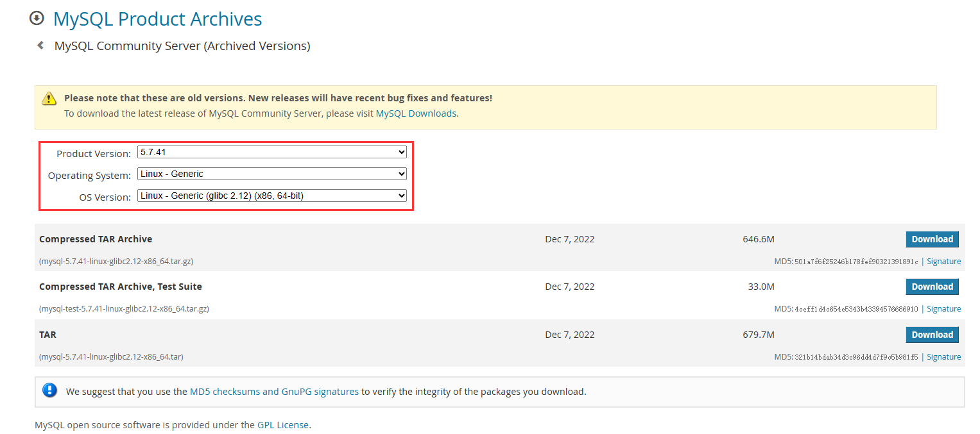Click the 679.7M file size
Image resolution: width=980 pixels, height=434 pixels.
(x=759, y=335)
